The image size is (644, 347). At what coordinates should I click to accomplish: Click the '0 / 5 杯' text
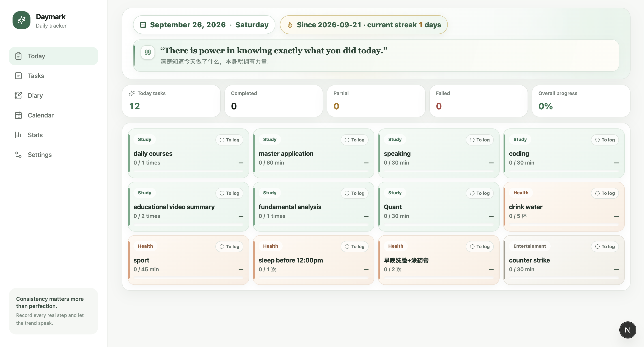click(518, 216)
